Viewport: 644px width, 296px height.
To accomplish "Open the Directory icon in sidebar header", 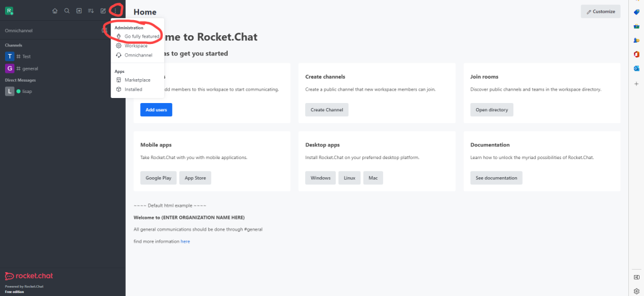I will point(79,11).
